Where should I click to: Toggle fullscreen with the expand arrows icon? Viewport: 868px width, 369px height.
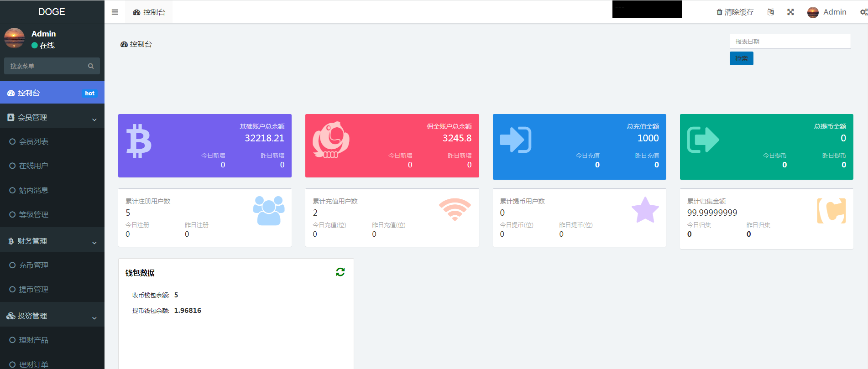point(791,12)
